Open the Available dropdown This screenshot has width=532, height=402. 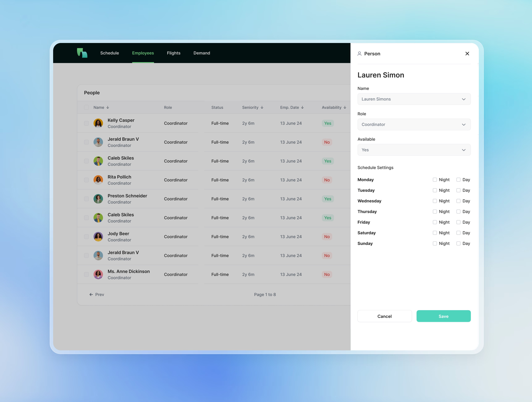414,150
